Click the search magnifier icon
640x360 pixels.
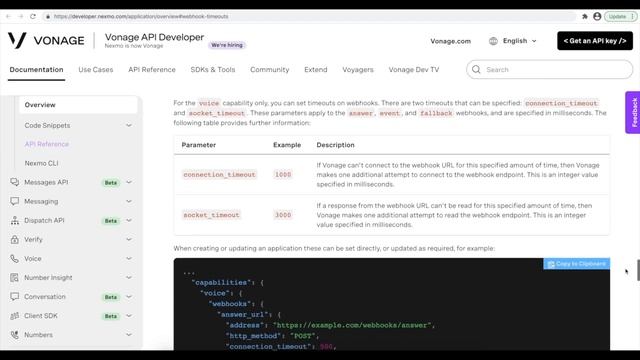476,69
